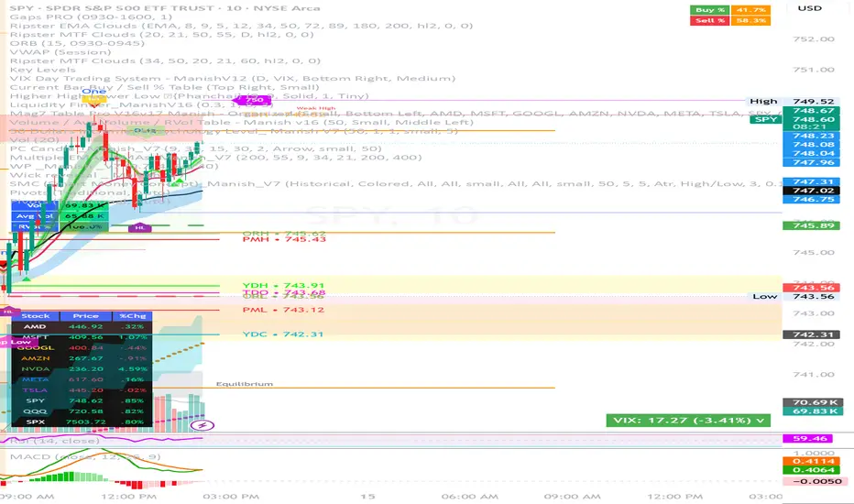Select the NVDA row in the stock table
This screenshot has width=854, height=504.
82,369
